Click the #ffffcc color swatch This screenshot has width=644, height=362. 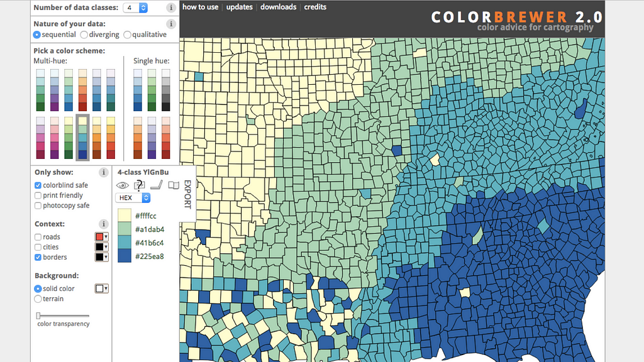coord(125,216)
